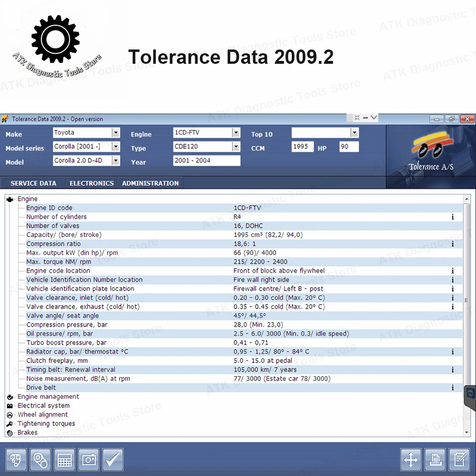The image size is (476, 476).
Task: Open the Top 10 dropdown
Action: [354, 133]
